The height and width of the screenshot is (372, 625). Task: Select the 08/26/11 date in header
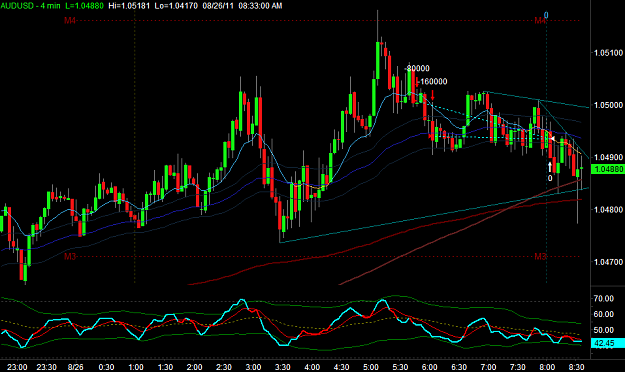pyautogui.click(x=218, y=6)
